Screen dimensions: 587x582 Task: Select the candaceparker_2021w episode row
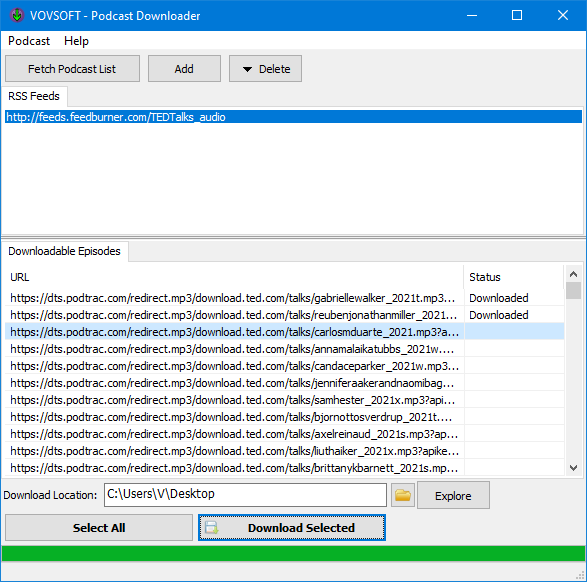(x=285, y=366)
